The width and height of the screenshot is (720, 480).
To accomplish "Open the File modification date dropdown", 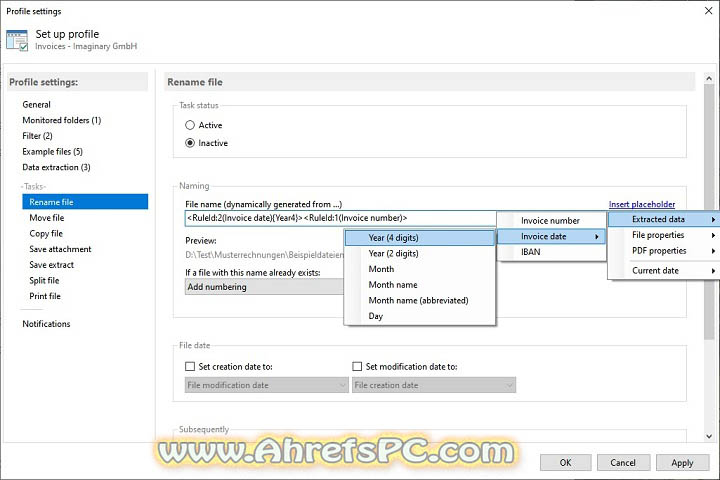I will click(266, 385).
